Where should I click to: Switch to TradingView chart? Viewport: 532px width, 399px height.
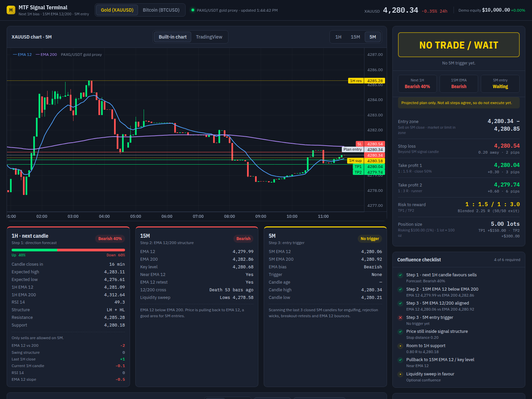coord(209,37)
